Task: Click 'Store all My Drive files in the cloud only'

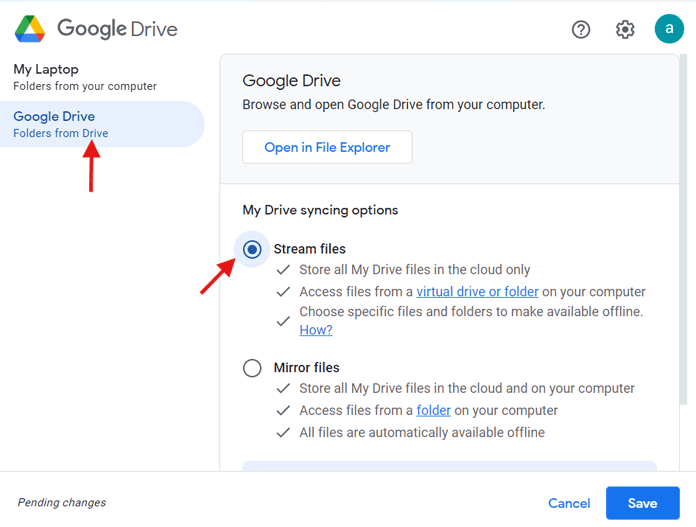Action: pos(415,269)
